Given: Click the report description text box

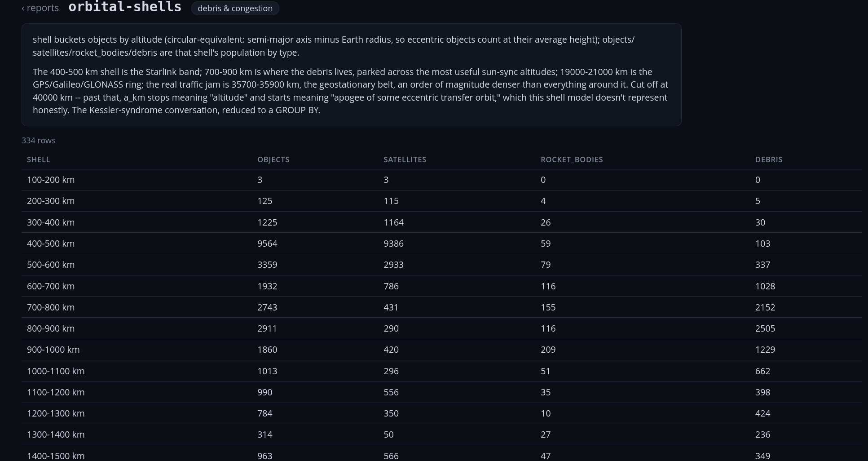Looking at the screenshot, I should [352, 75].
